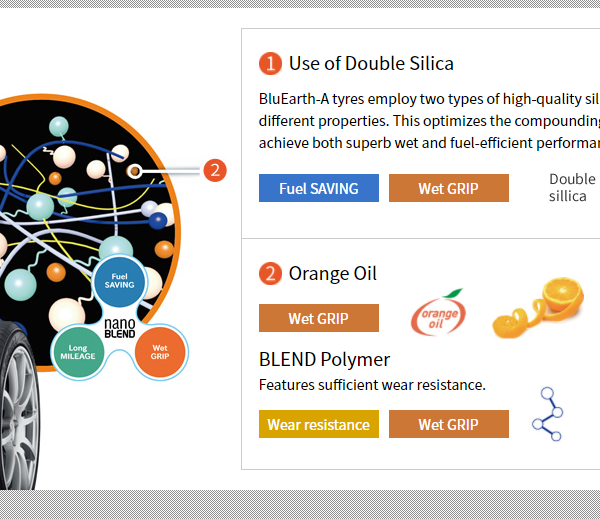Click the Double sillica caption text
This screenshot has width=600, height=519.
click(572, 188)
